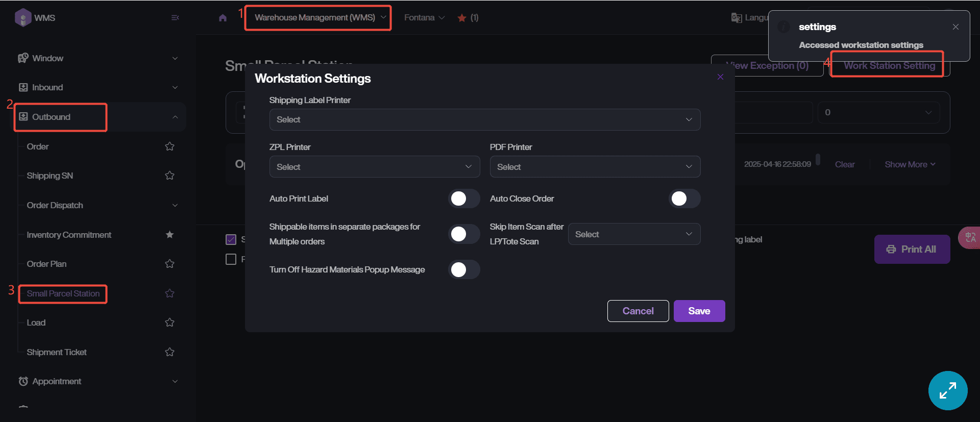Collapse the Outbound menu section
Screen dimensions: 980x422
pos(175,117)
